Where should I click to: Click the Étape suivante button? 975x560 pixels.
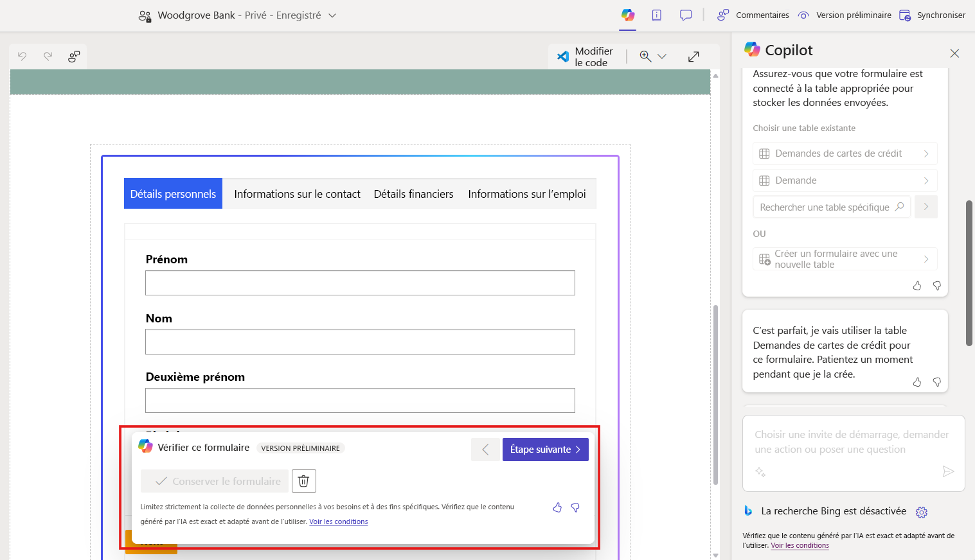(x=545, y=449)
